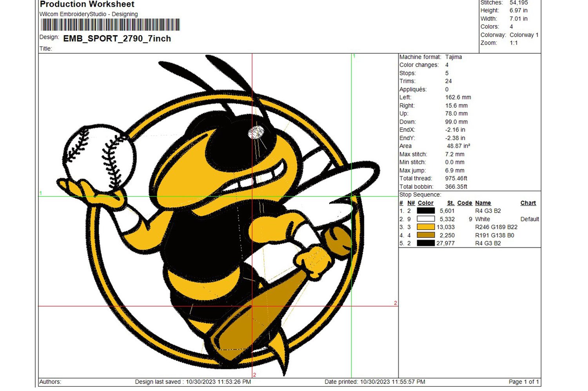This screenshot has height=391, width=588.
Task: Click the down extent "99.0 mm"
Action: tap(457, 122)
